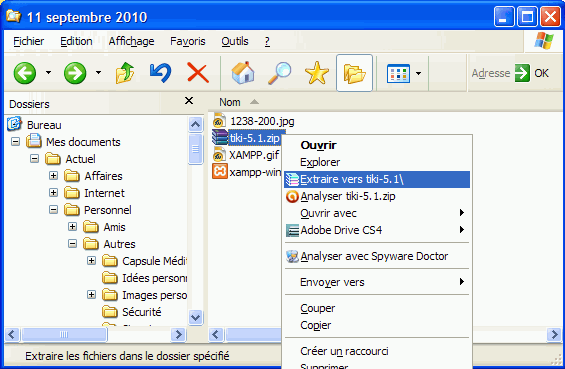565x369 pixels.
Task: Open the Edition menu
Action: [x=76, y=41]
